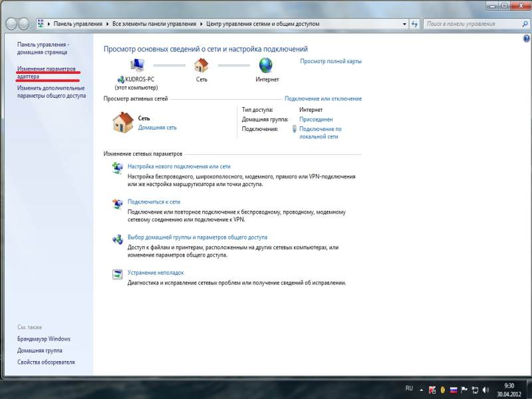
Task: Click the Интернет globe icon
Action: (266, 65)
